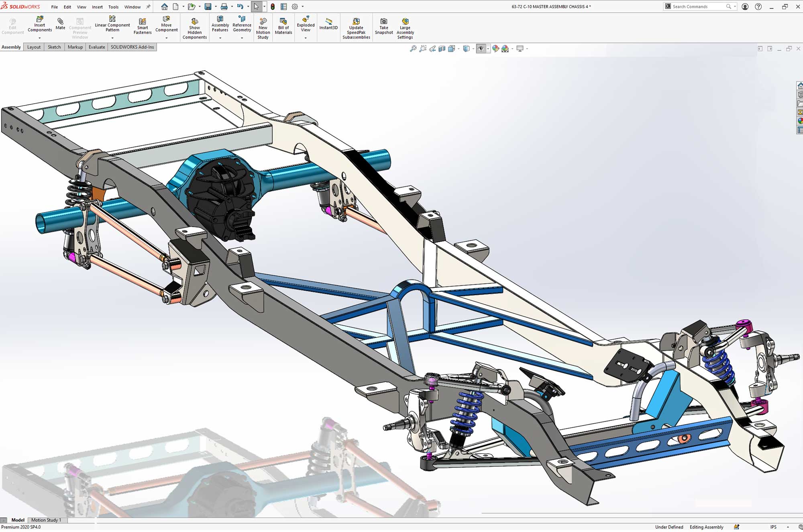Expand Insert Components dropdown arrow
Viewport: 803px width, 532px height.
40,38
